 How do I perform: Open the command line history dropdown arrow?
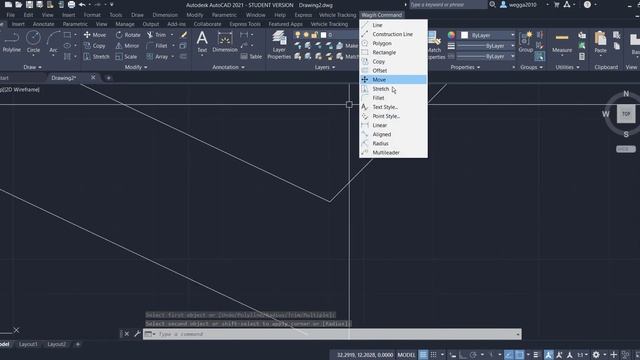pyautogui.click(x=518, y=334)
